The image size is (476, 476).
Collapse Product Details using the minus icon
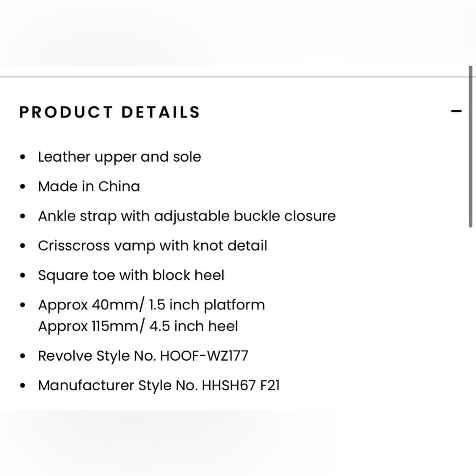(x=456, y=111)
